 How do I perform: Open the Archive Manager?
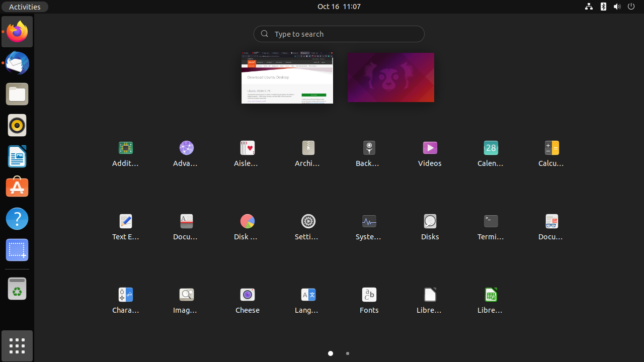click(x=308, y=153)
